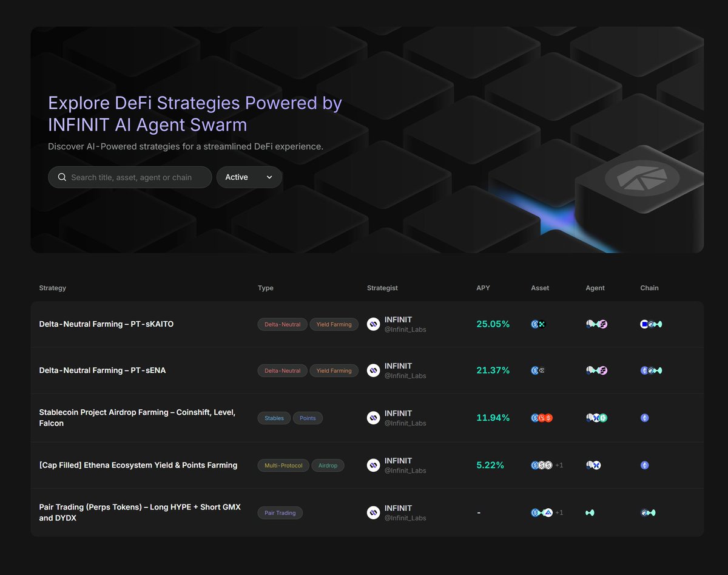Open Delta-Neutral Farming – PT-sKAITO strategy

[106, 324]
